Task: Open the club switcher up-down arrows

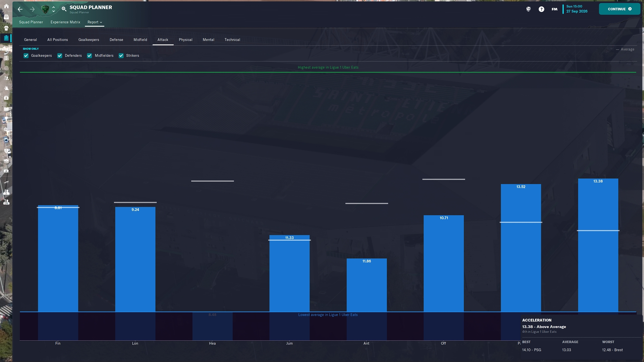Action: point(54,9)
